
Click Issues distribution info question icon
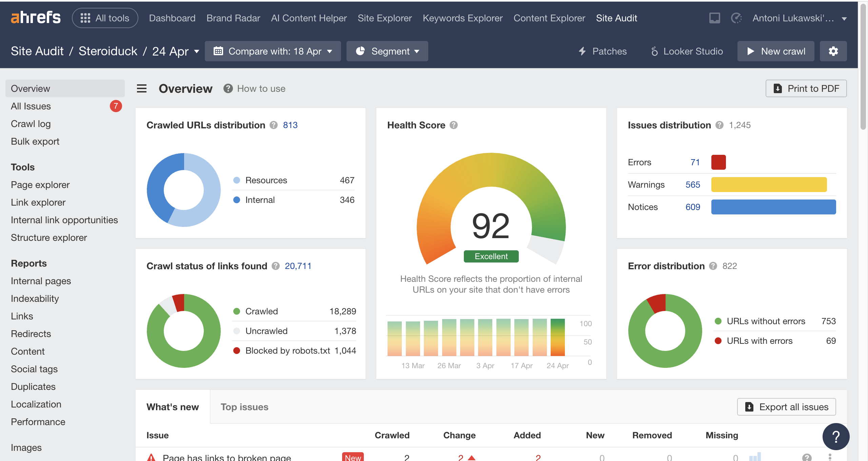click(x=719, y=125)
